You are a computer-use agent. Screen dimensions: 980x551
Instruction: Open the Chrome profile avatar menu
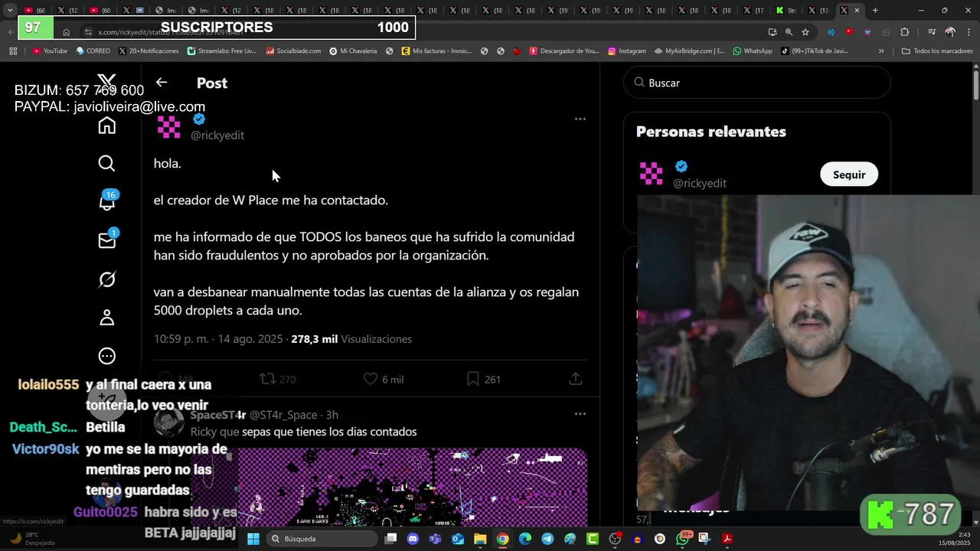tap(950, 32)
